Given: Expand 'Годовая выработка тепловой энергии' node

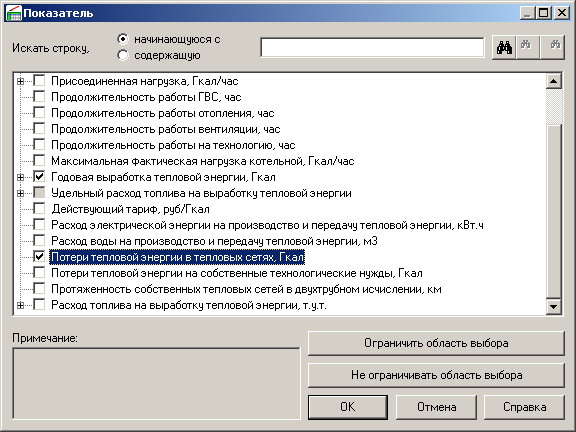Looking at the screenshot, I should point(21,177).
